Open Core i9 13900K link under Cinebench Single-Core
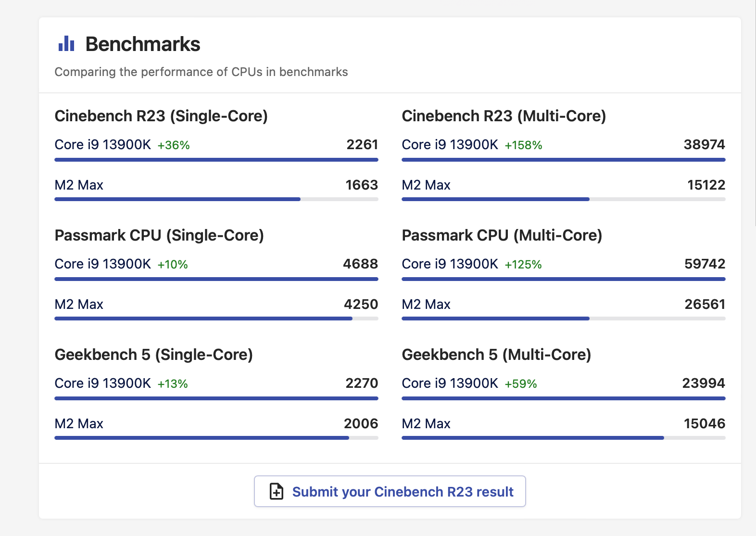756x536 pixels. pos(103,145)
